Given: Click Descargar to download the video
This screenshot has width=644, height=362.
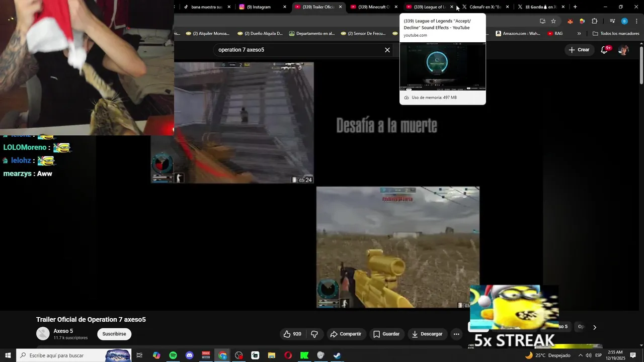Looking at the screenshot, I should (427, 334).
